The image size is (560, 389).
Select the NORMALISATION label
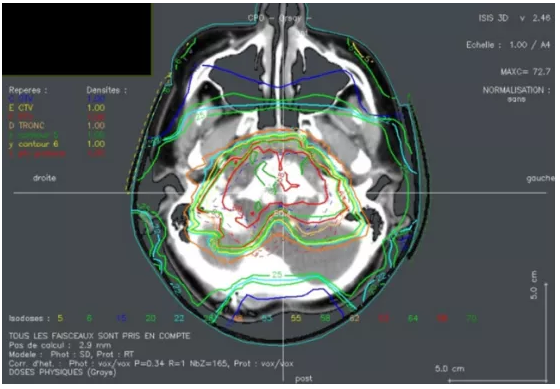516,90
